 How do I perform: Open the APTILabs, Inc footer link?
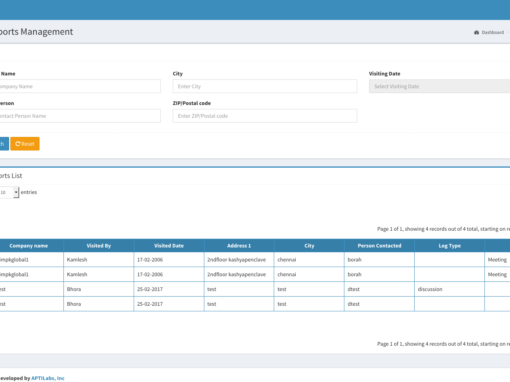[48, 378]
